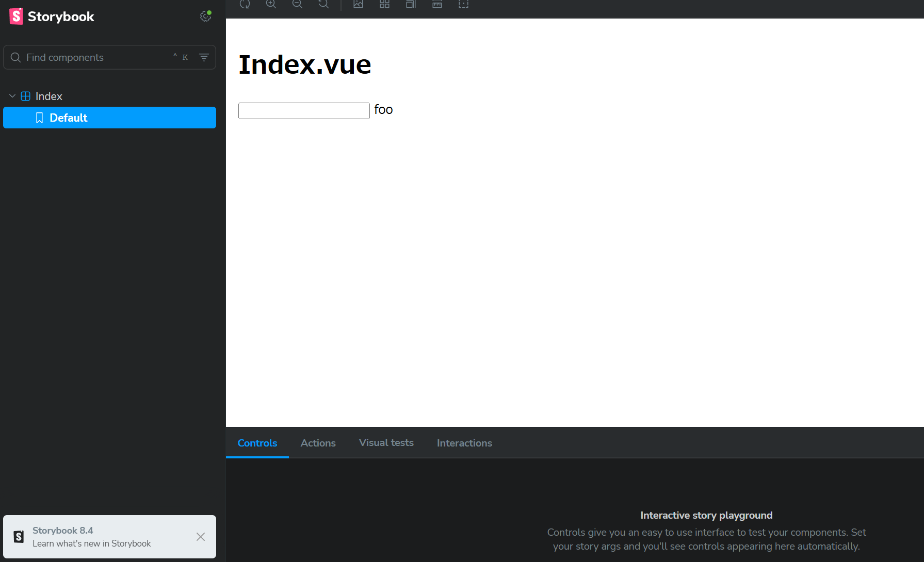The image size is (924, 562).
Task: Open the Actions tab
Action: (x=318, y=443)
